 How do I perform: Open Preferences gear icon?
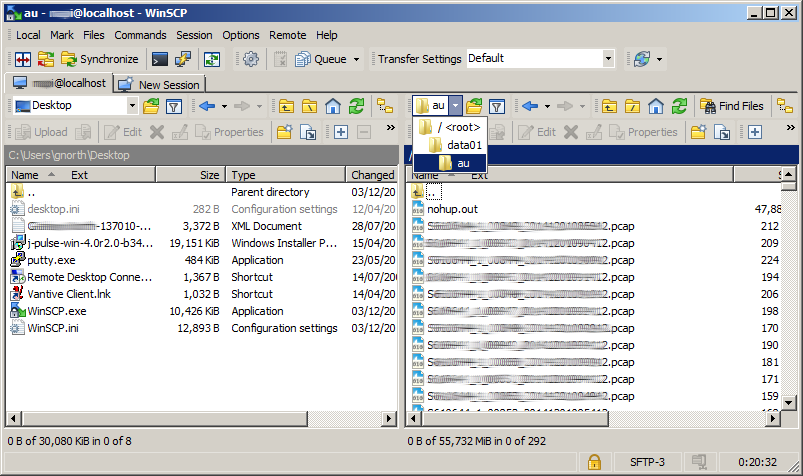point(250,59)
